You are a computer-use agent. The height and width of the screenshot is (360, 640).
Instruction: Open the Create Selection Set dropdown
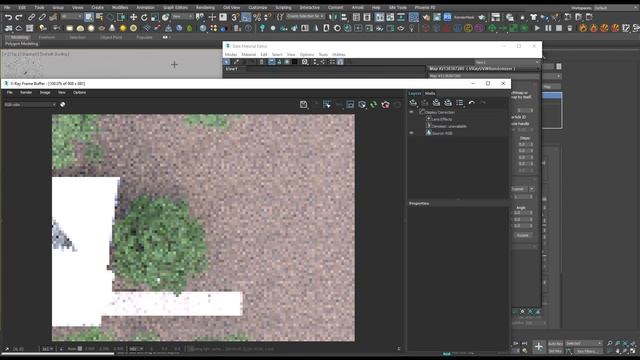coord(305,16)
